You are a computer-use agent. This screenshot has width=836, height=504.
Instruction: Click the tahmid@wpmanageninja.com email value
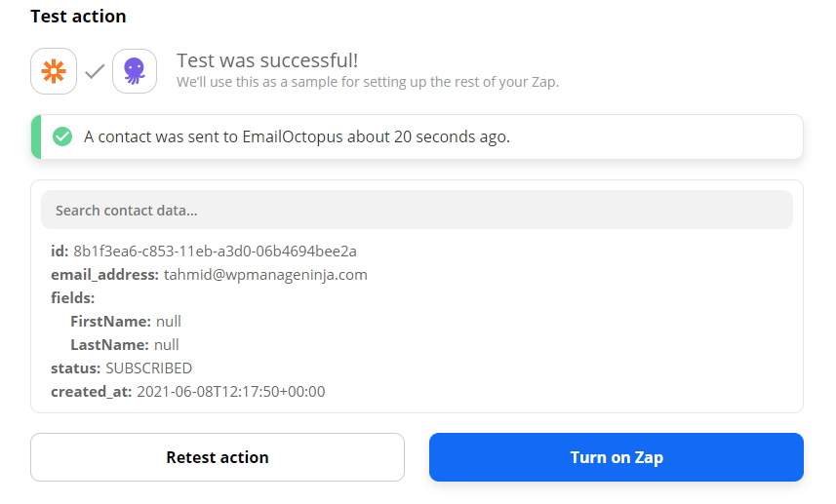click(265, 274)
